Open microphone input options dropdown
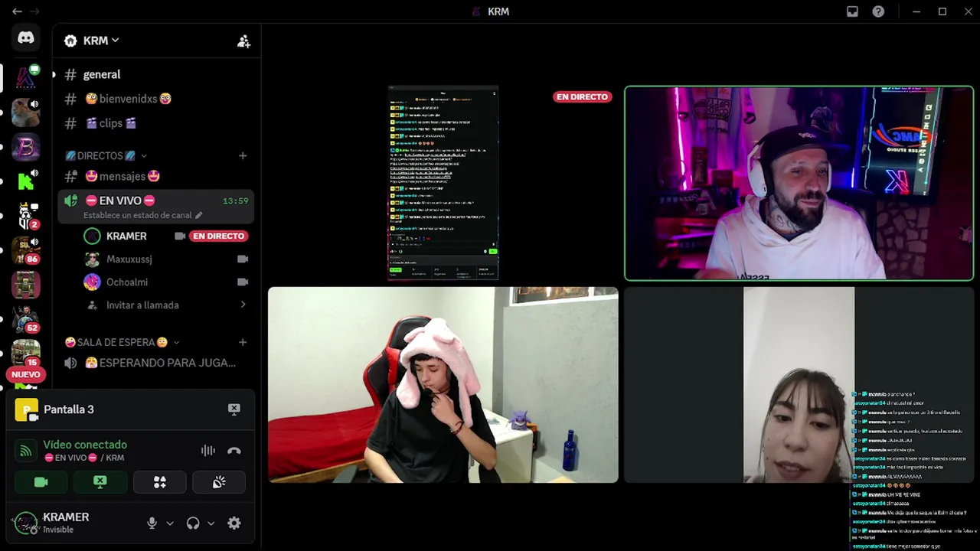This screenshot has width=980, height=551. (170, 523)
